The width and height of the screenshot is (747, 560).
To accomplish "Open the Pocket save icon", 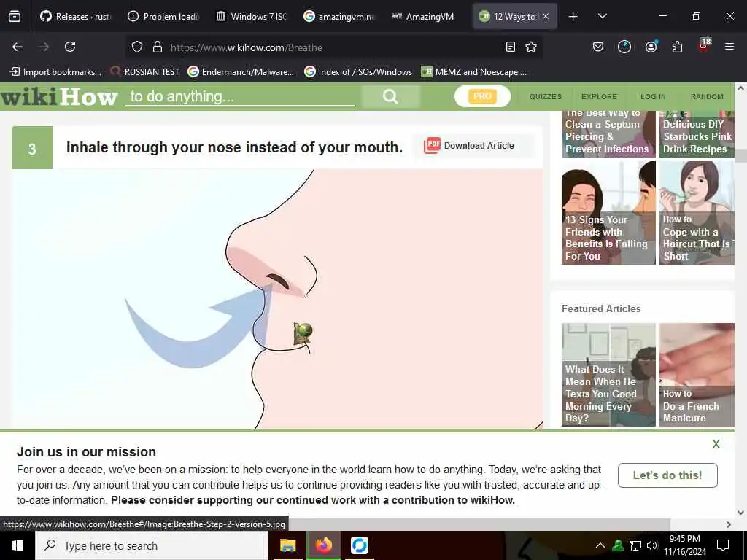I will coord(598,47).
